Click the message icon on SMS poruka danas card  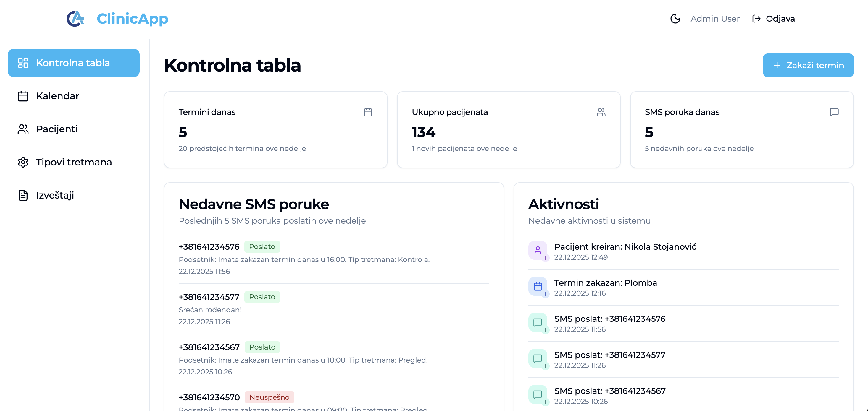click(x=834, y=112)
